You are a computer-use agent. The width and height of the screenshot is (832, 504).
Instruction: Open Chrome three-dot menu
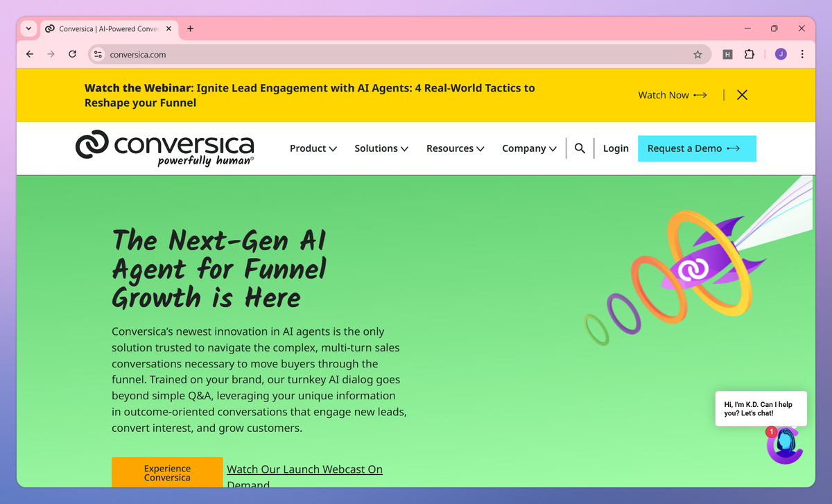802,54
